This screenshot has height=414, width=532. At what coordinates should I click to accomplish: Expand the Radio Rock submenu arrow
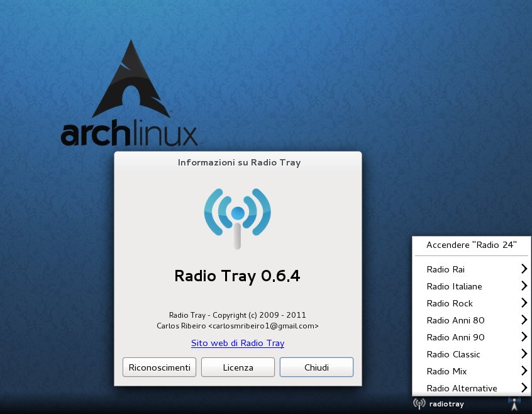(x=524, y=303)
